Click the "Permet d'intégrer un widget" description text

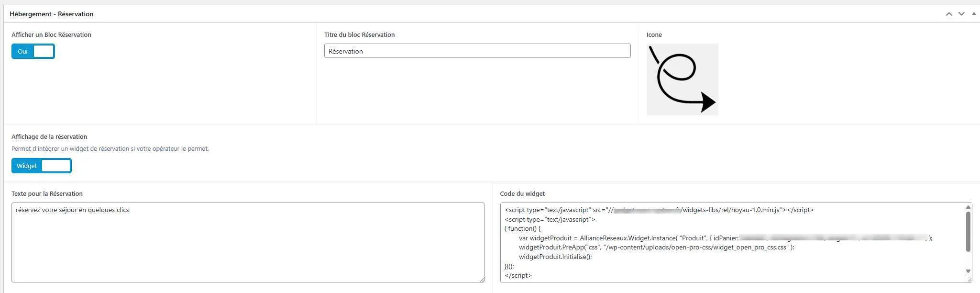pos(110,148)
